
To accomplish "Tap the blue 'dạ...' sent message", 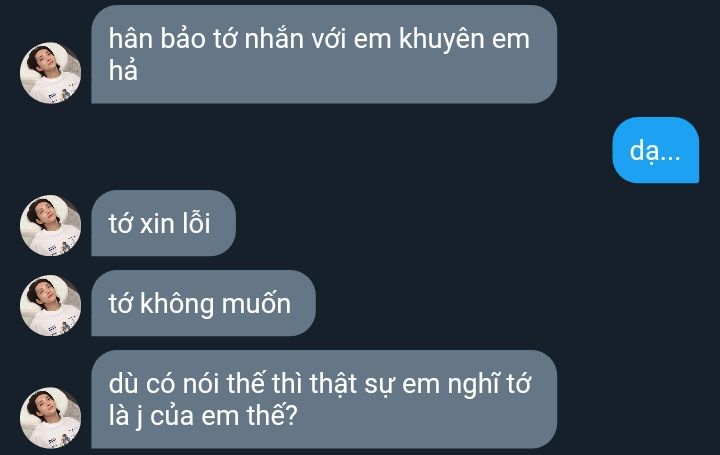I will [x=656, y=150].
